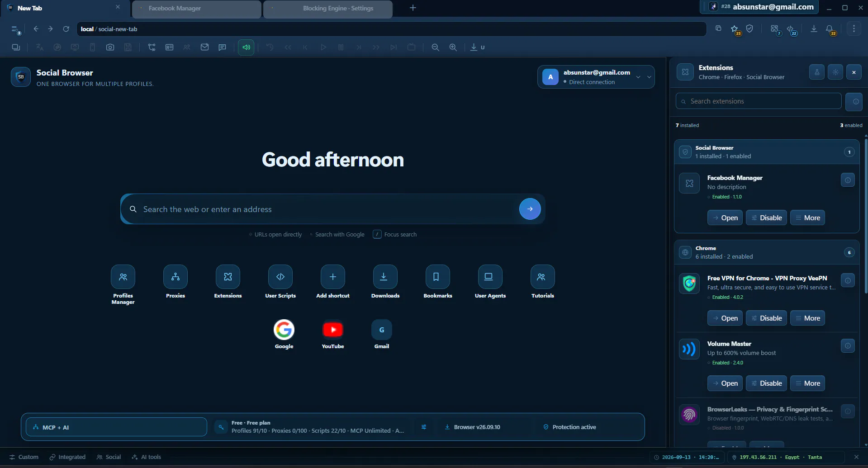Viewport: 868px width, 468px height.
Task: Select the AI tools bottom bar item
Action: coord(147,457)
